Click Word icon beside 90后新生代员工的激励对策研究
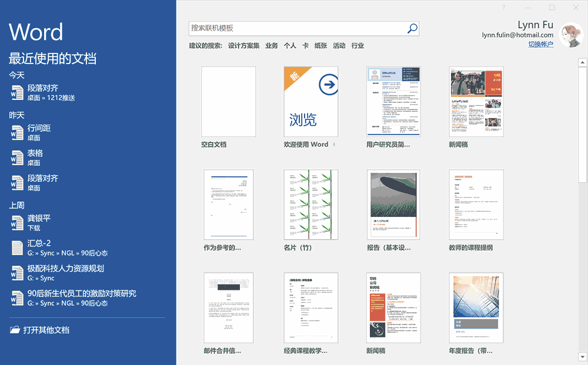Image resolution: width=588 pixels, height=365 pixels. (x=17, y=299)
